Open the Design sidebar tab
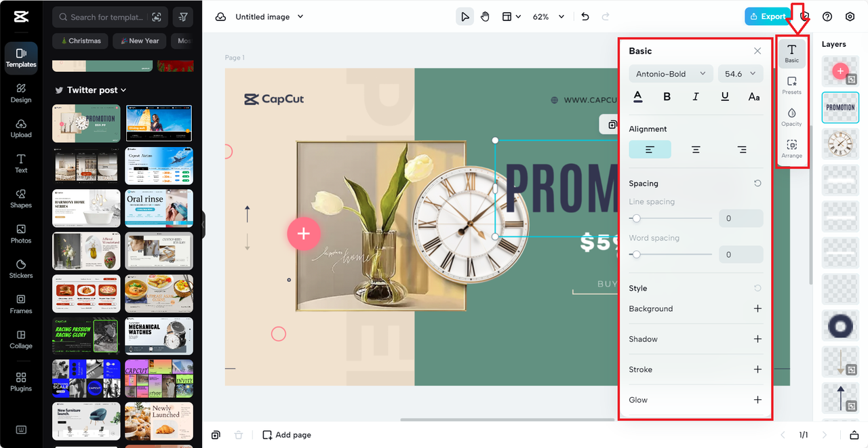The height and width of the screenshot is (448, 868). [21, 94]
